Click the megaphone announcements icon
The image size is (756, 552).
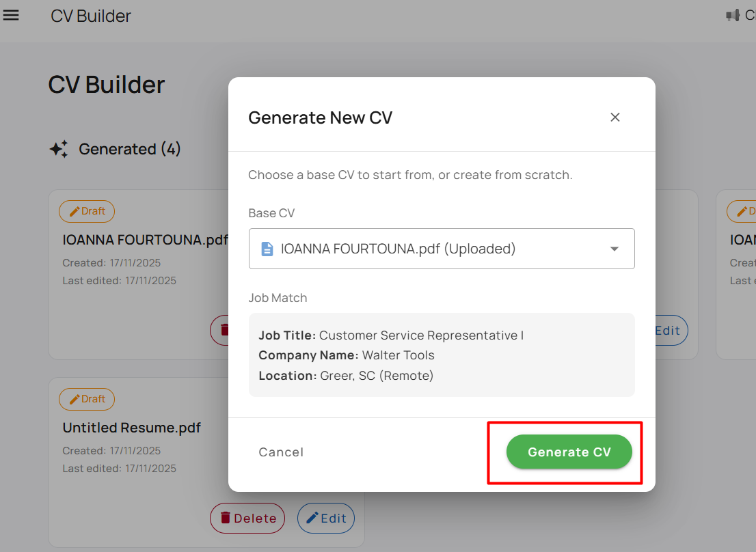733,15
